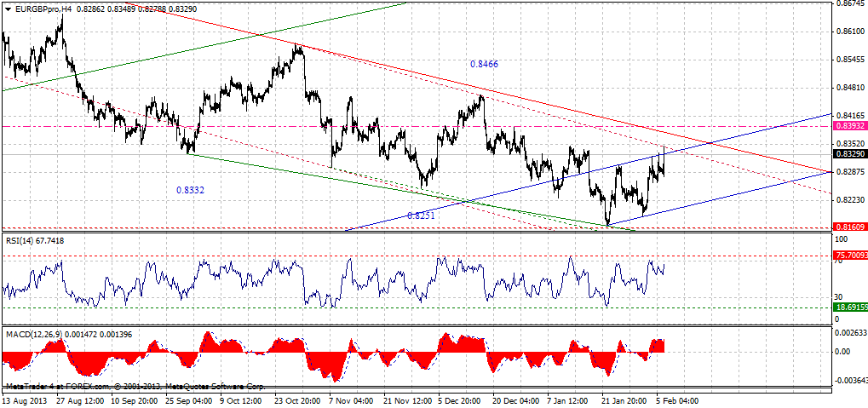Image resolution: width=868 pixels, height=408 pixels.
Task: Click the 0.83520 price axis value
Action: [x=850, y=143]
